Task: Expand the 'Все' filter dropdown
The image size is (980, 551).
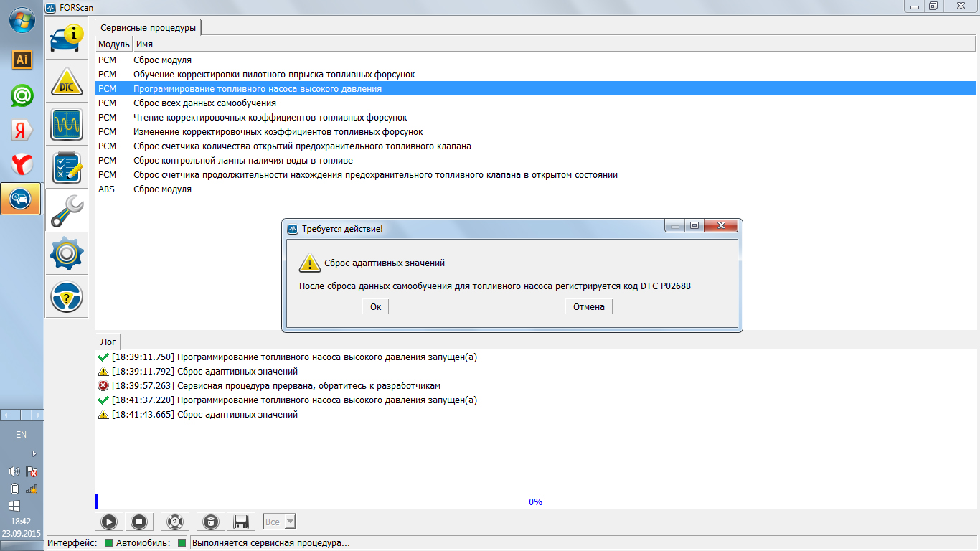Action: pos(279,522)
